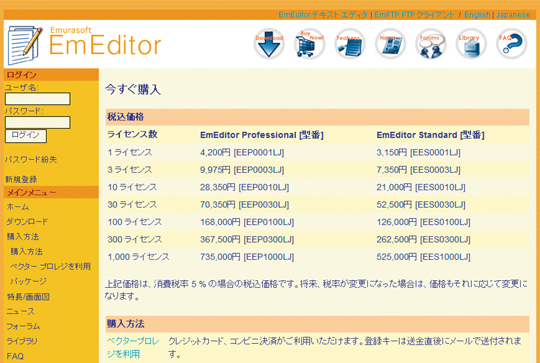This screenshot has width=540, height=363.
Task: Click the ログイン button
Action: (26, 135)
